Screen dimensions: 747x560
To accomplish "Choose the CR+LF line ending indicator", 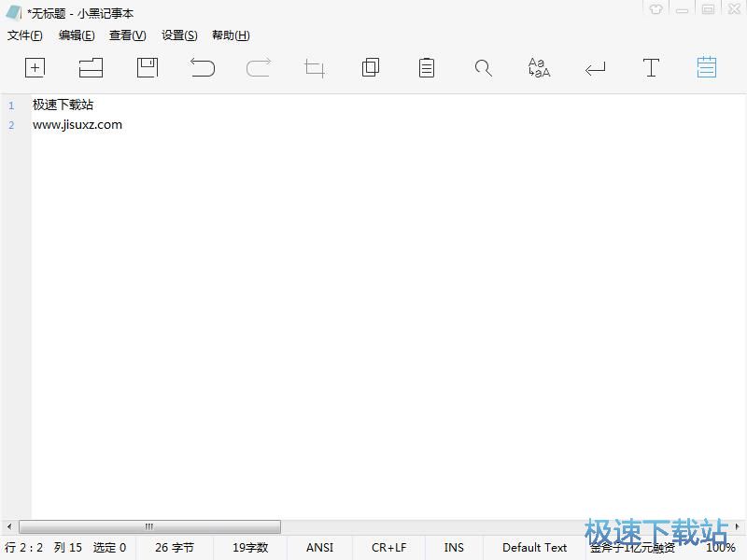I will (388, 548).
